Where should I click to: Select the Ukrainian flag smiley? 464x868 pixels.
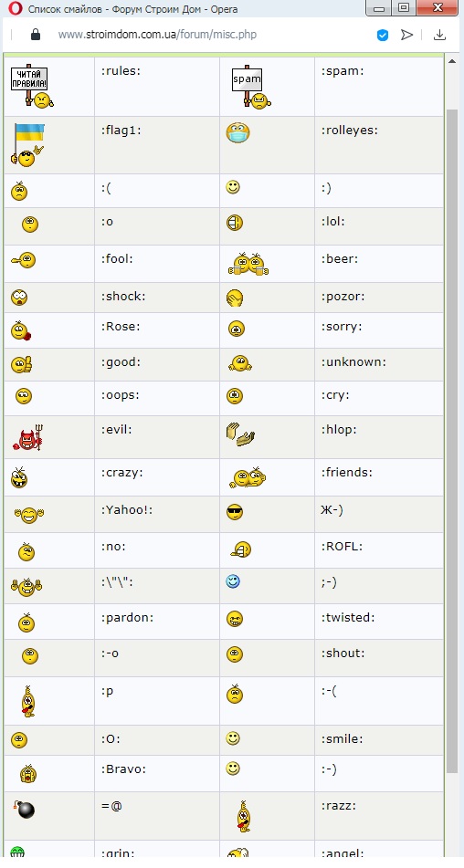pyautogui.click(x=27, y=145)
